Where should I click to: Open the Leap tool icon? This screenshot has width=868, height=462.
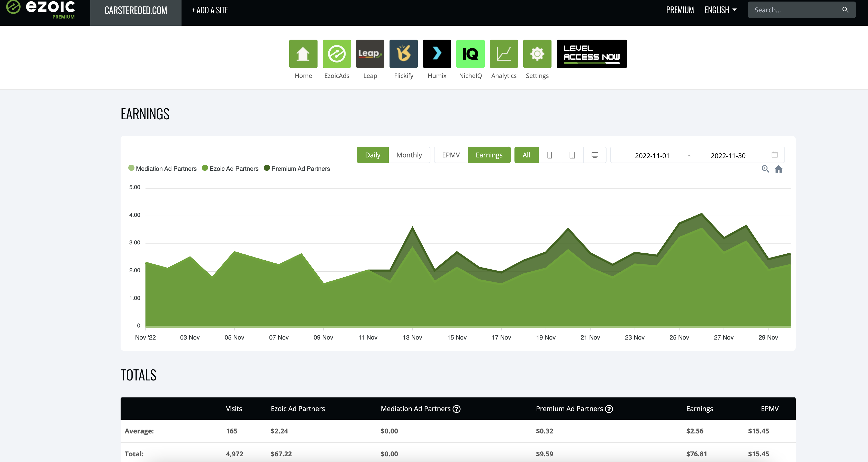(370, 54)
